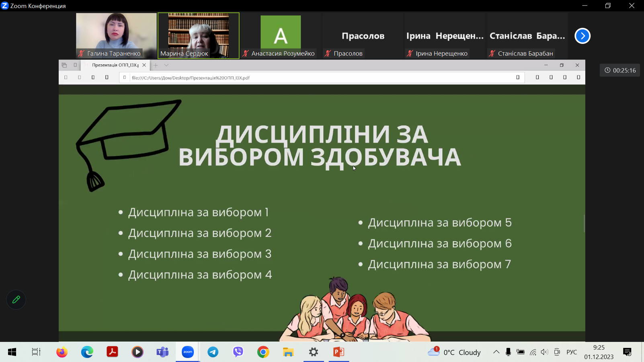Show next participants with the blue arrow
The width and height of the screenshot is (644, 362).
tap(582, 36)
